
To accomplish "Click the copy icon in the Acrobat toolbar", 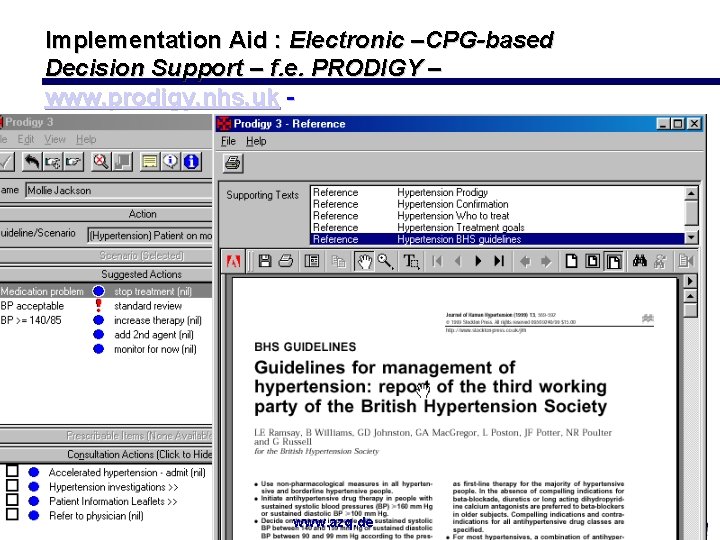I will click(338, 261).
